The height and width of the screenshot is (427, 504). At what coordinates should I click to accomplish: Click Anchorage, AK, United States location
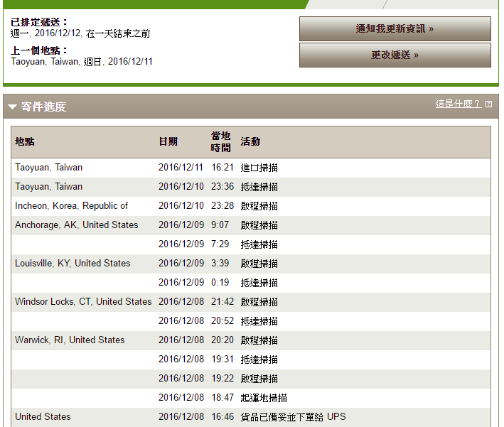click(x=77, y=225)
